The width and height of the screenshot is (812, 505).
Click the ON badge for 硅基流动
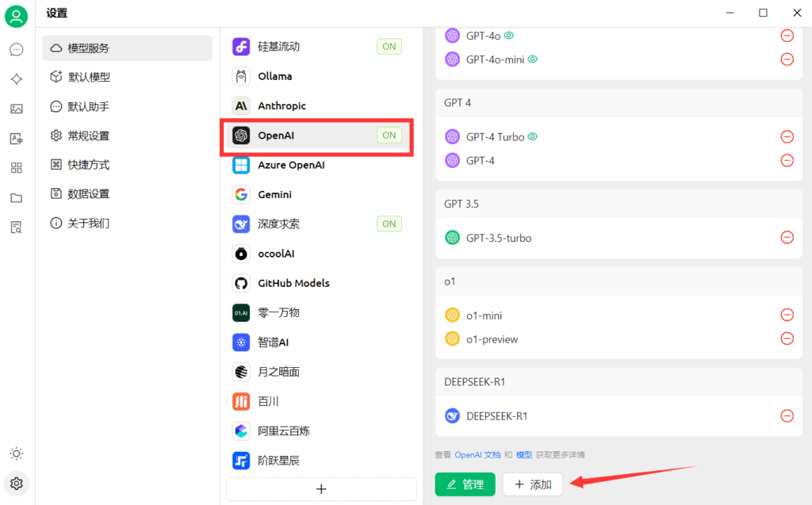[x=389, y=47]
